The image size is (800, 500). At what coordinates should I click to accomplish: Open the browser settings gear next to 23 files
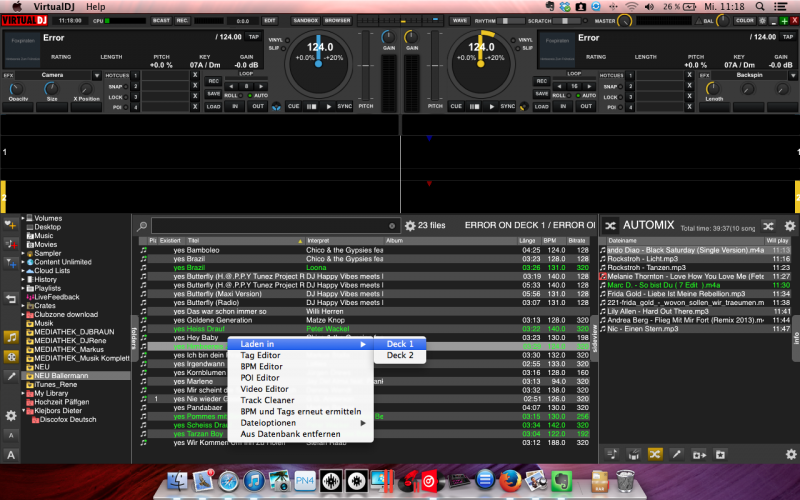pyautogui.click(x=410, y=227)
